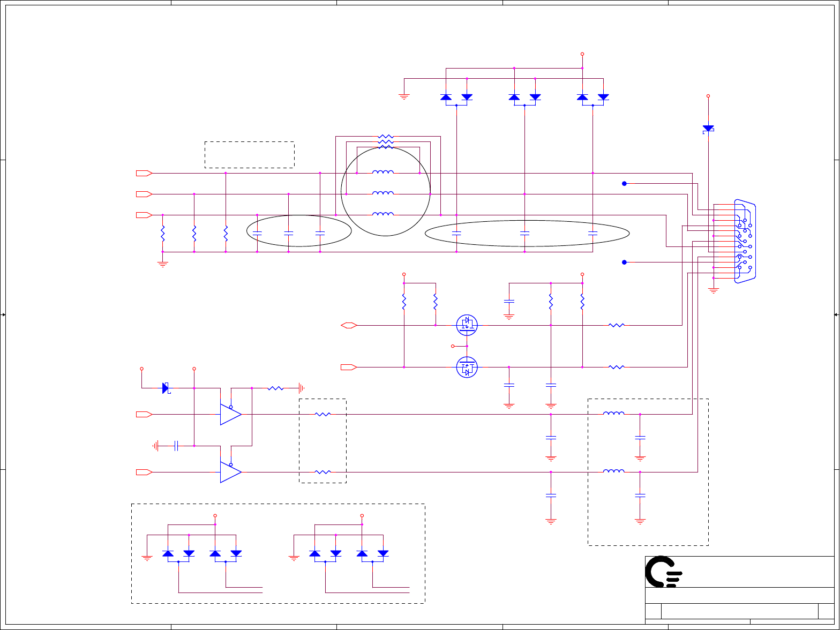Select the capacitor beside the left sideways ground
Screen dimensions: 840x630
click(x=176, y=446)
